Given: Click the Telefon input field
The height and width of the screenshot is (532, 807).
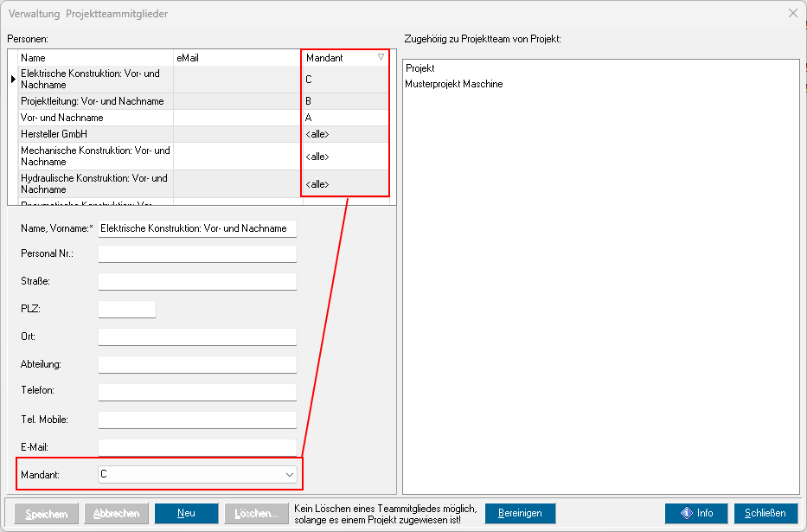Looking at the screenshot, I should point(197,392).
